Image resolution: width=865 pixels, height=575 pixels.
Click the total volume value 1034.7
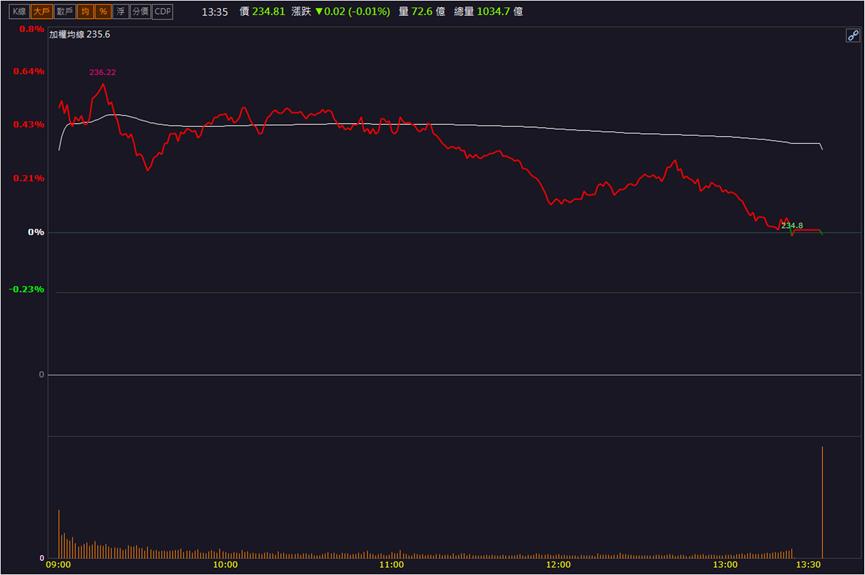tap(493, 12)
